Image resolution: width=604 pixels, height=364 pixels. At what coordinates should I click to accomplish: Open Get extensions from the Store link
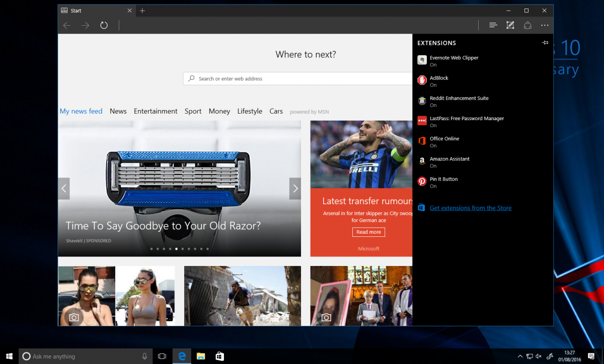[471, 208]
